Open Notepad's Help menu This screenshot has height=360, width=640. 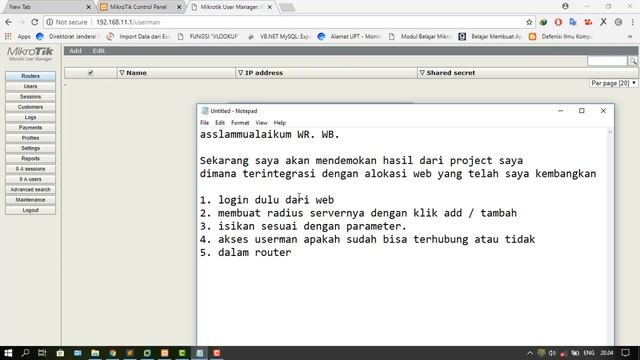[280, 122]
